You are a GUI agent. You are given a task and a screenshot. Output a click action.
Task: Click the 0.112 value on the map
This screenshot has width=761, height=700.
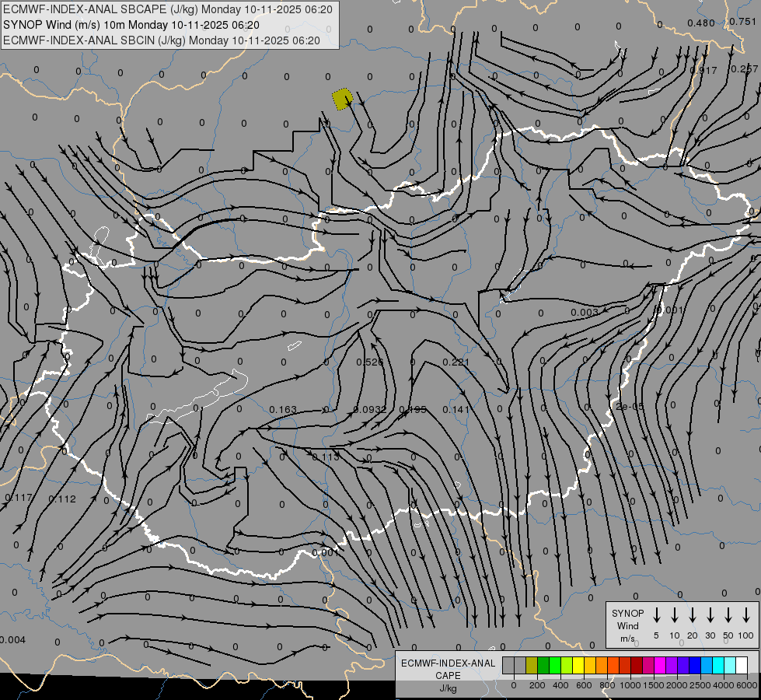point(62,499)
